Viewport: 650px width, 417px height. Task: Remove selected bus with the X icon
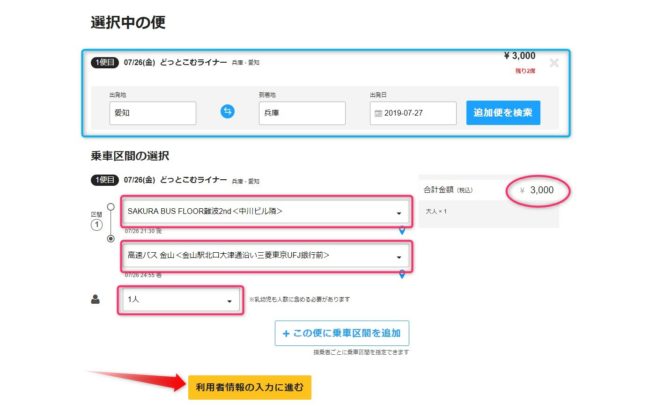click(x=554, y=63)
